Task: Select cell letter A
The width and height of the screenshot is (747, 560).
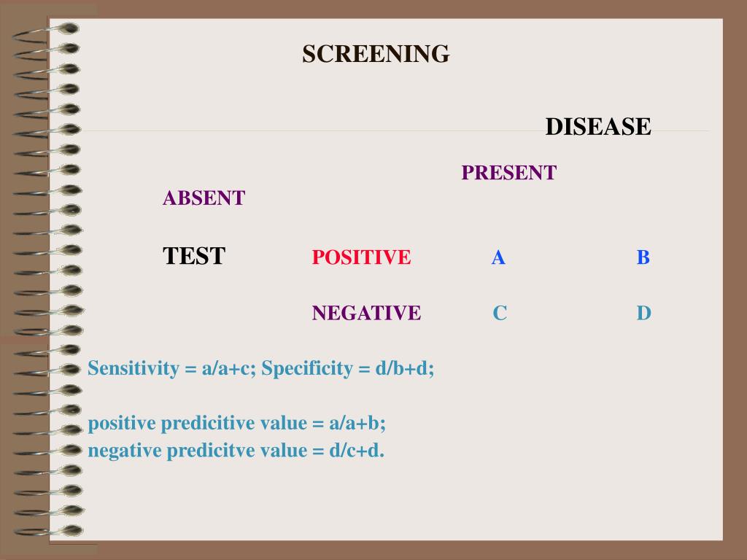Action: (x=498, y=257)
